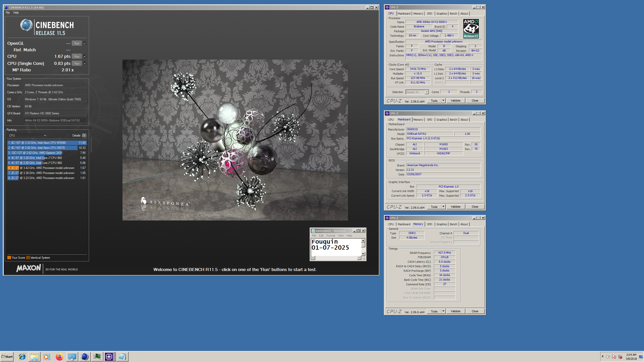Open Notepad's Format menu
The image size is (644, 362).
pos(331,236)
